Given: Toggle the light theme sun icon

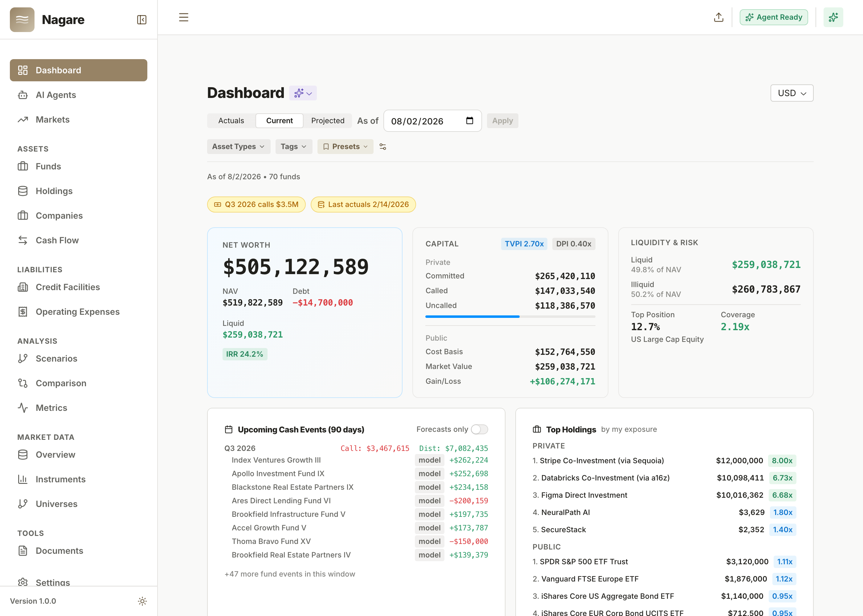Looking at the screenshot, I should [x=142, y=601].
